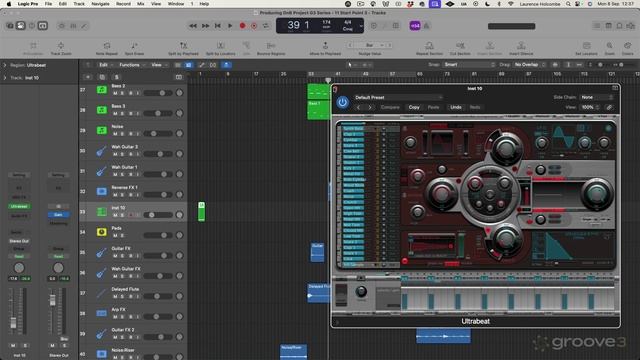Open the Window menu
The image size is (640, 360).
(176, 4)
